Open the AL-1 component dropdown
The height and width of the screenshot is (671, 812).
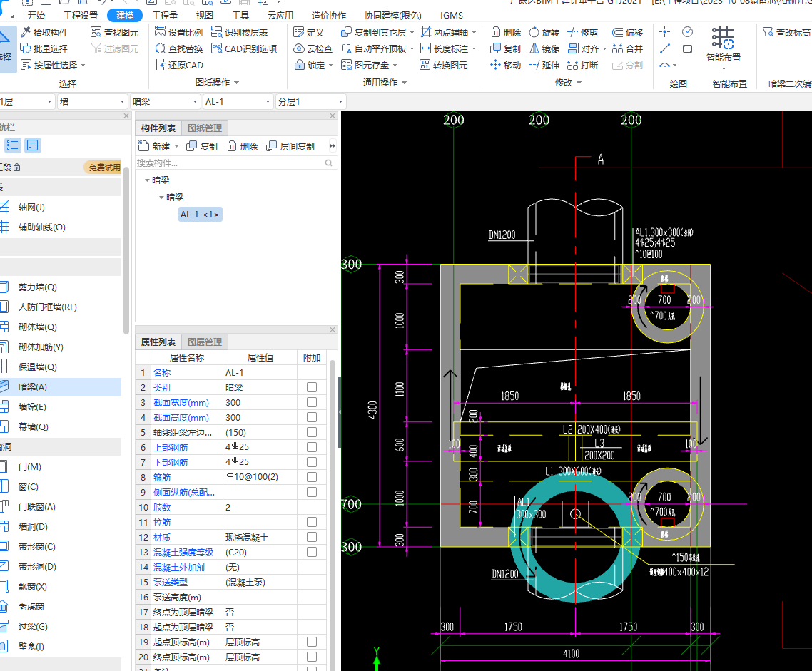point(238,101)
